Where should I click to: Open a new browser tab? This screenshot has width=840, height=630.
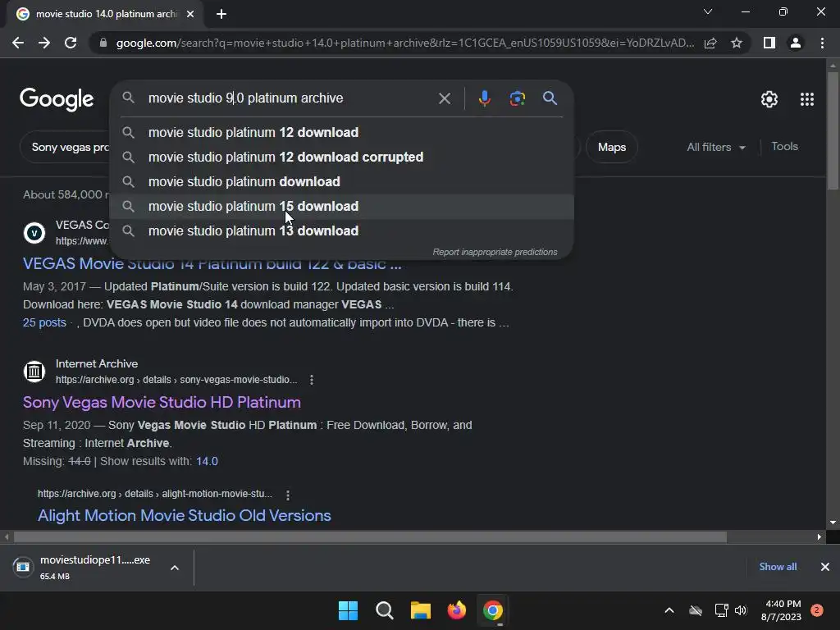[221, 14]
